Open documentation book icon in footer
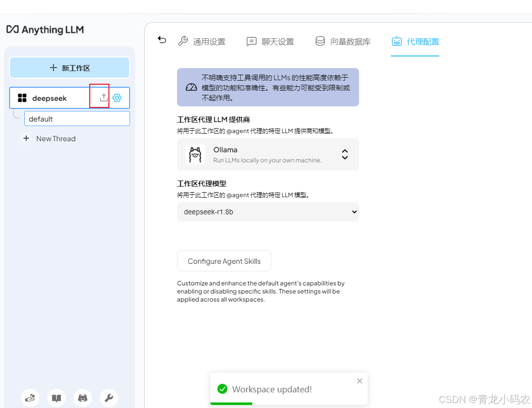This screenshot has height=408, width=532. (x=56, y=397)
